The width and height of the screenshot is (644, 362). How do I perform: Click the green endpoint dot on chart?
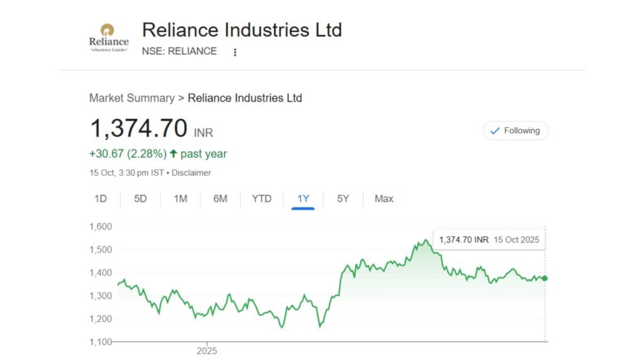click(545, 278)
